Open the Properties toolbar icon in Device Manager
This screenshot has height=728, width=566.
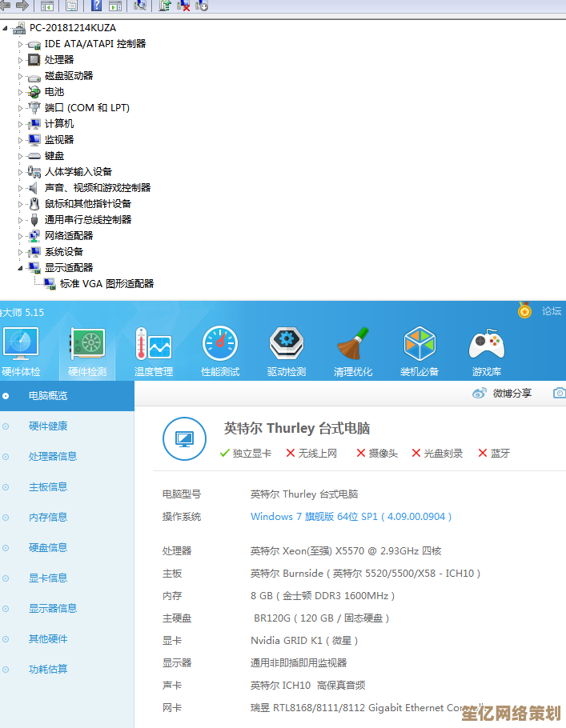(x=71, y=6)
